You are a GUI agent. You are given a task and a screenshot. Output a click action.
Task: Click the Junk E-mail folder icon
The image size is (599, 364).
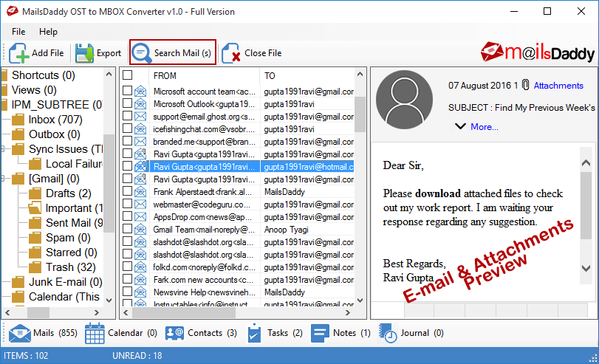(x=18, y=282)
